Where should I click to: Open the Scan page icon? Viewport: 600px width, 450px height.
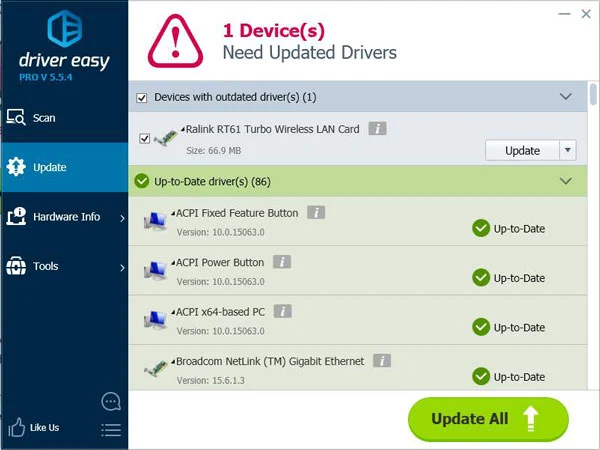click(16, 117)
